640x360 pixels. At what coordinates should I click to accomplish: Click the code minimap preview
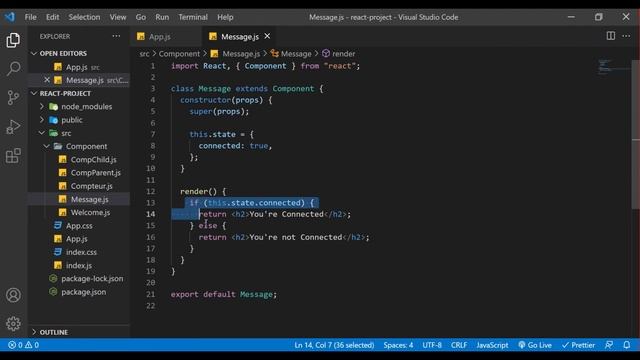click(x=613, y=67)
